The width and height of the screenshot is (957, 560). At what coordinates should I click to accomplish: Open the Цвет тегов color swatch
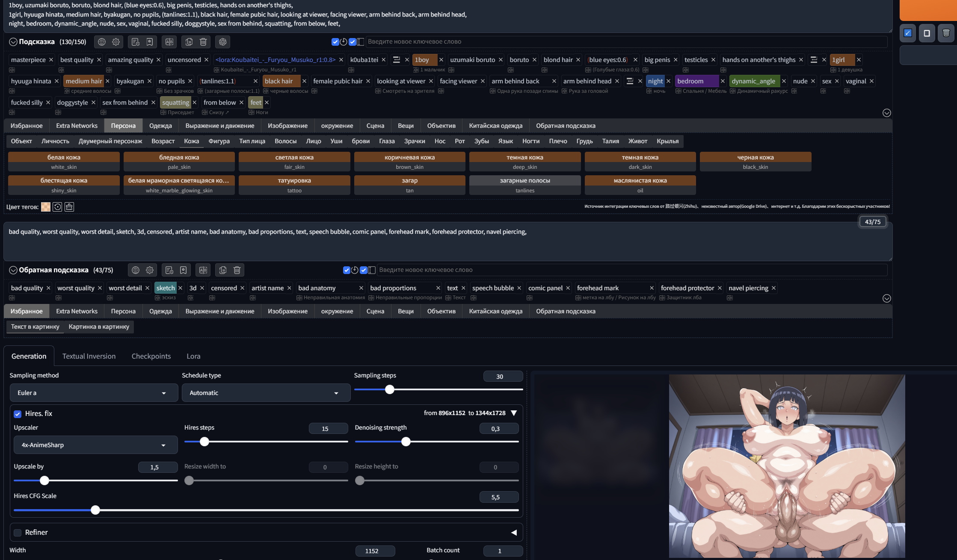(46, 207)
